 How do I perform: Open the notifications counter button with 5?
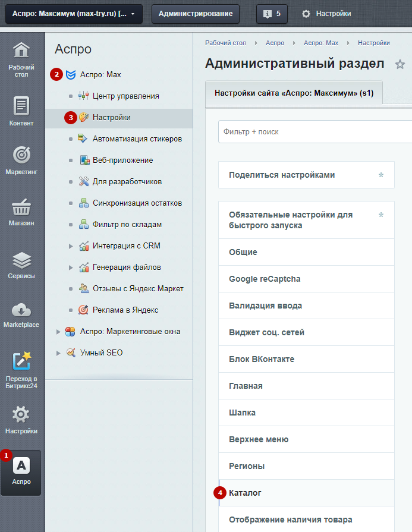[x=272, y=14]
